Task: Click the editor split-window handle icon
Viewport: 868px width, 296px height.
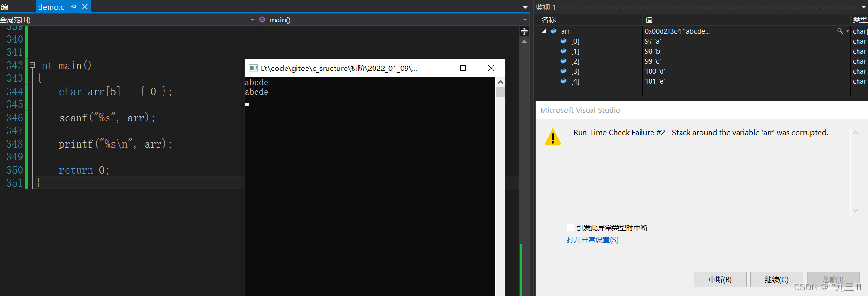Action: pos(524,31)
